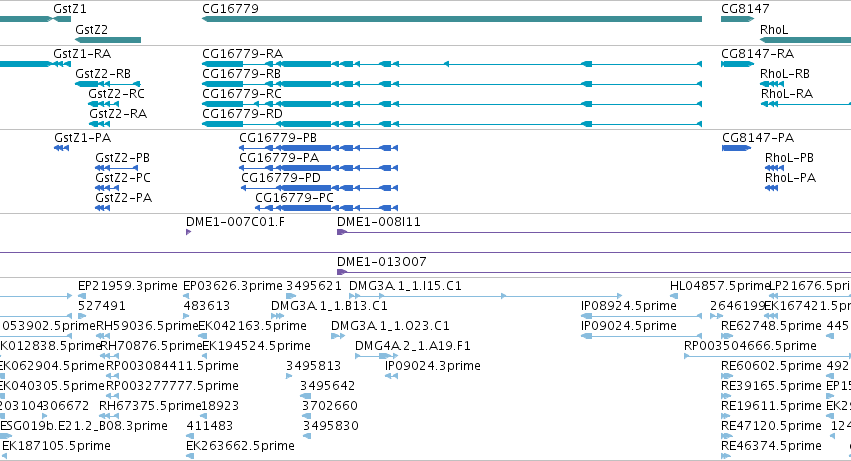The width and height of the screenshot is (851, 461).
Task: Select the RH59036.5prime label
Action: point(147,326)
